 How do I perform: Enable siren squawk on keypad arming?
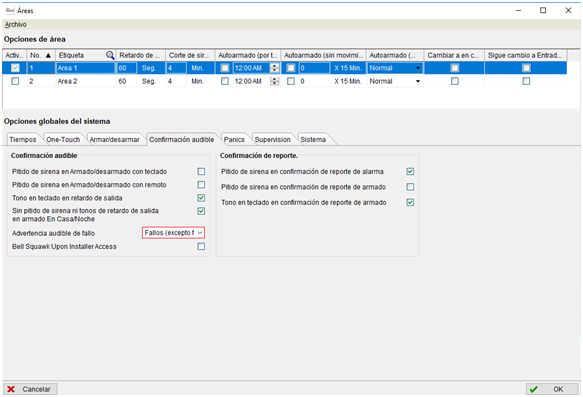pos(201,171)
